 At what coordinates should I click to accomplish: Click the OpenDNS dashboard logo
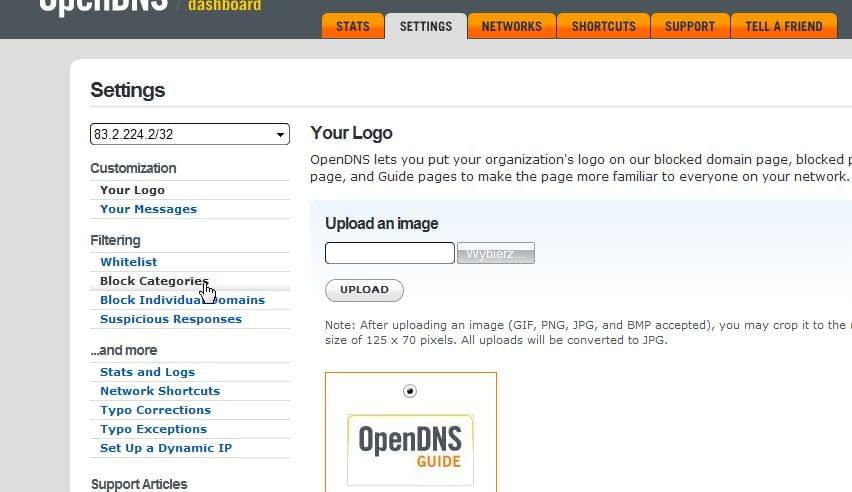click(150, 4)
